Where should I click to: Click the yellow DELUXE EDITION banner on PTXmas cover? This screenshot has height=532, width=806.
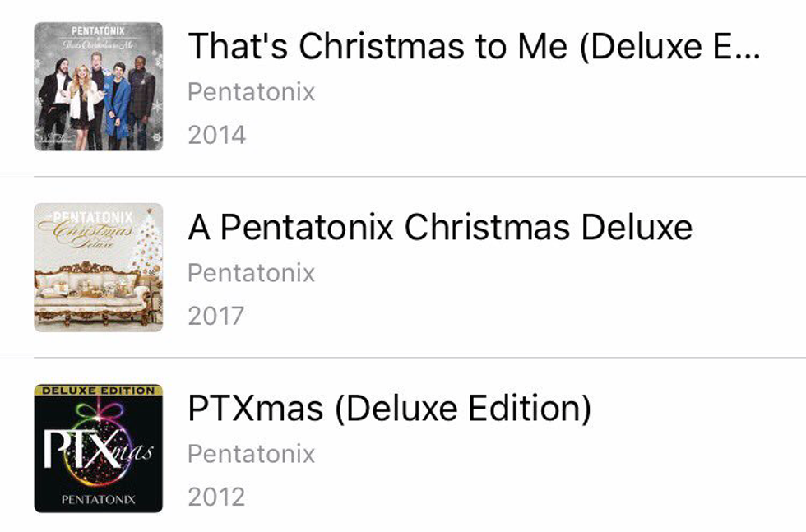[x=98, y=391]
